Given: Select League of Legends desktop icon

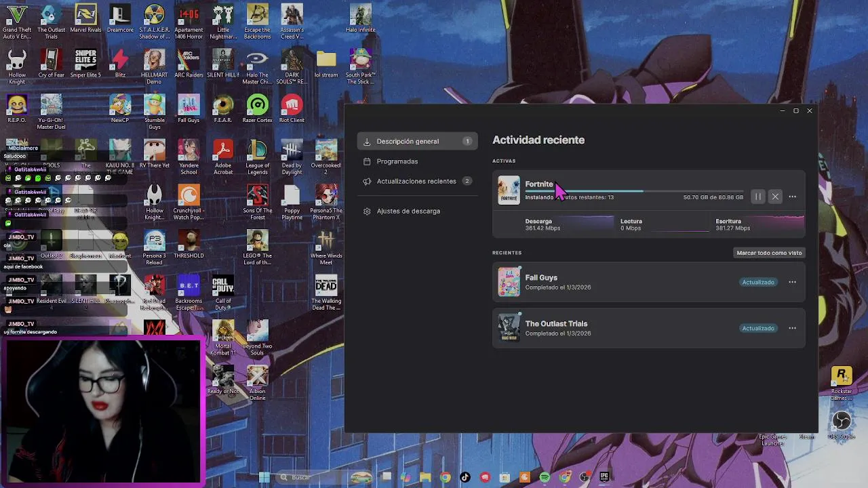Looking at the screenshot, I should point(257,157).
